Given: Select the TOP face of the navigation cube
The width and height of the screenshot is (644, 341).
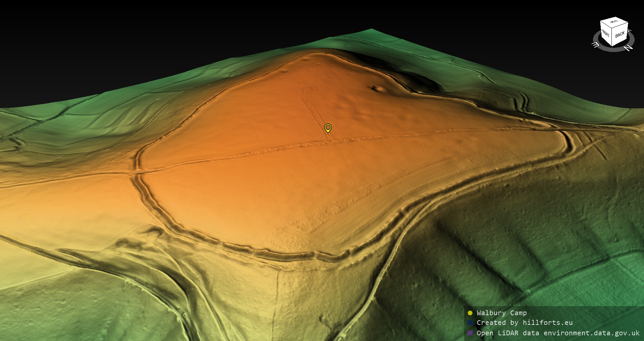Looking at the screenshot, I should point(614,22).
